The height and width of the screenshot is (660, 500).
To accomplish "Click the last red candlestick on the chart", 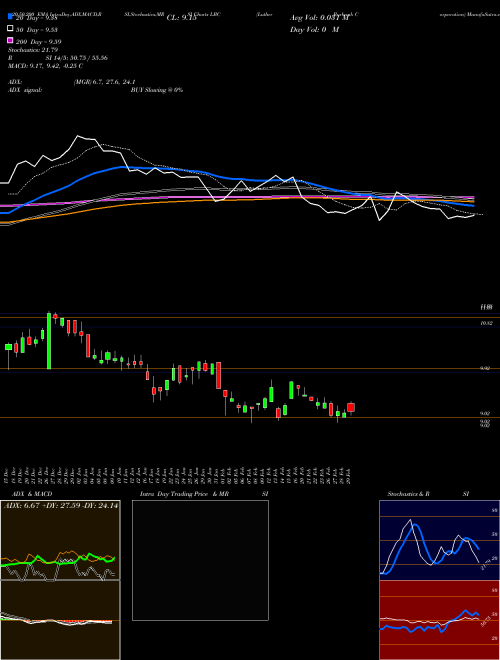I will (x=351, y=407).
